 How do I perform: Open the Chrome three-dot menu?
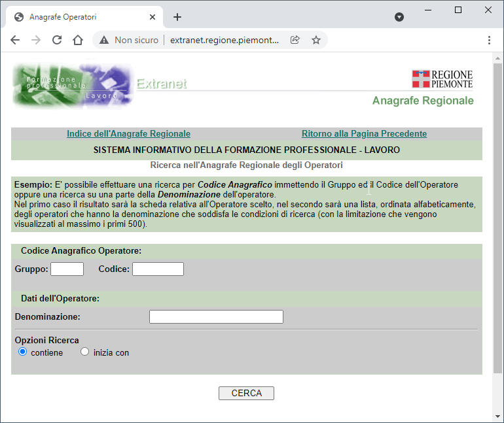[x=490, y=40]
